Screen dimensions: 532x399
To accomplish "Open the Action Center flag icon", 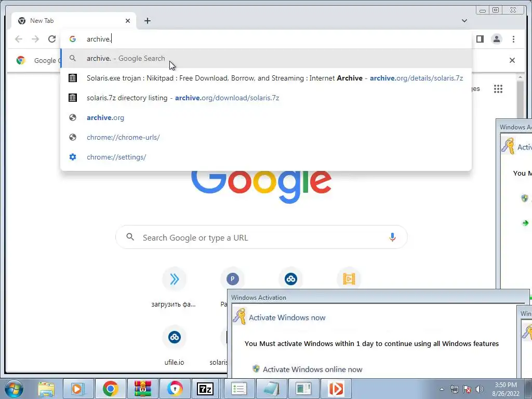I will 467,389.
